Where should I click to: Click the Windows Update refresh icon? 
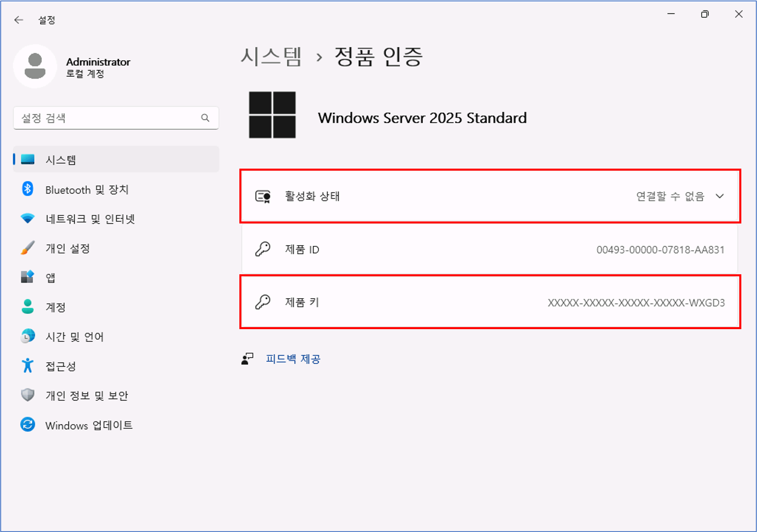tap(28, 425)
